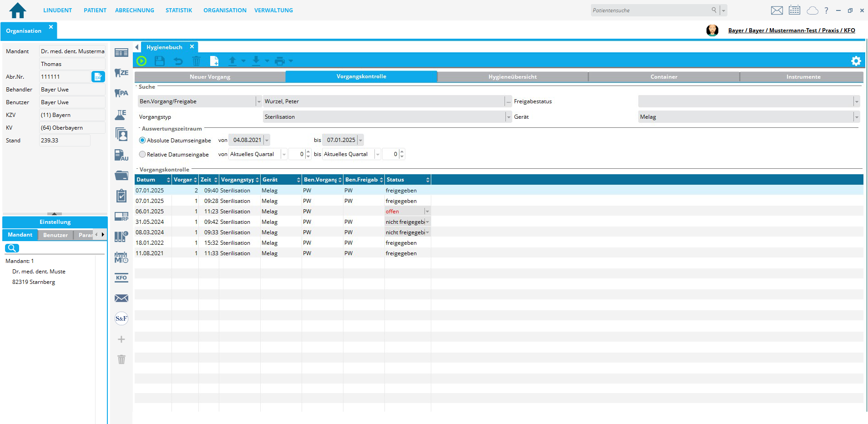Open the KFO module in sidebar
This screenshot has width=868, height=424.
(x=121, y=278)
